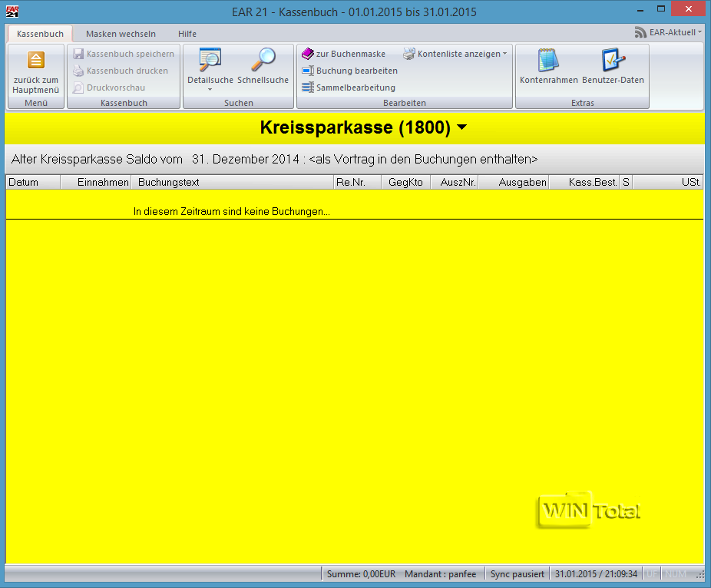Screen dimensions: 711x588
Task: Click the 'In diesem Zeitraum sind keine Buchungen' message
Action: coord(231,211)
